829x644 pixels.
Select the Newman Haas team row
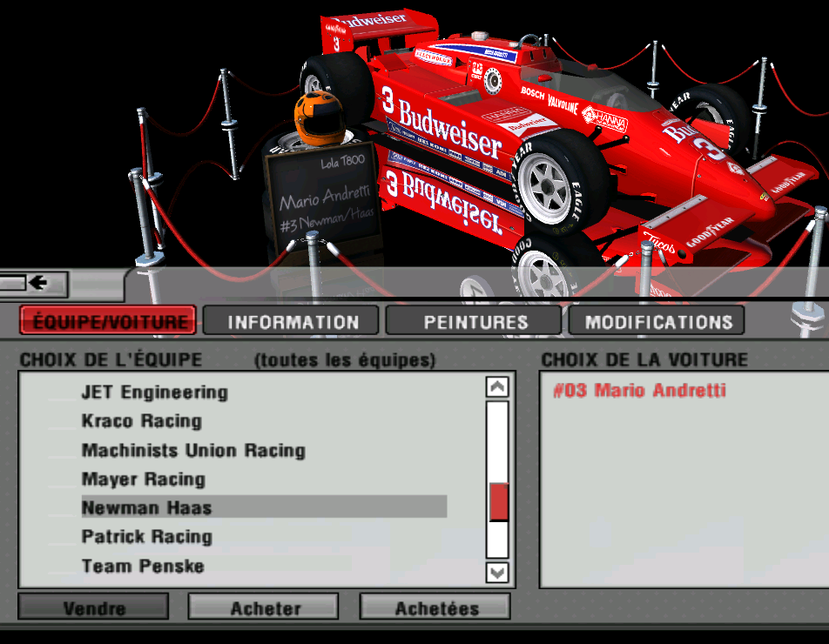tap(265, 507)
